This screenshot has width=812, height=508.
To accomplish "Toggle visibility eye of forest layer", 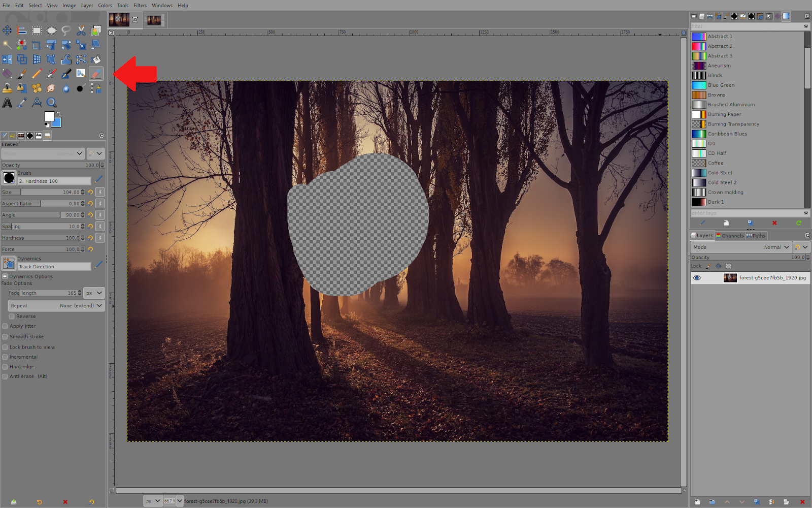I will [x=697, y=278].
